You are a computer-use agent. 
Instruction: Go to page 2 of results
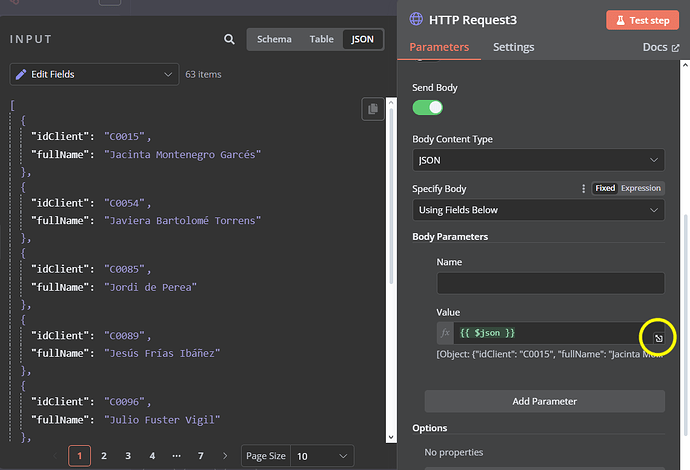tap(104, 456)
